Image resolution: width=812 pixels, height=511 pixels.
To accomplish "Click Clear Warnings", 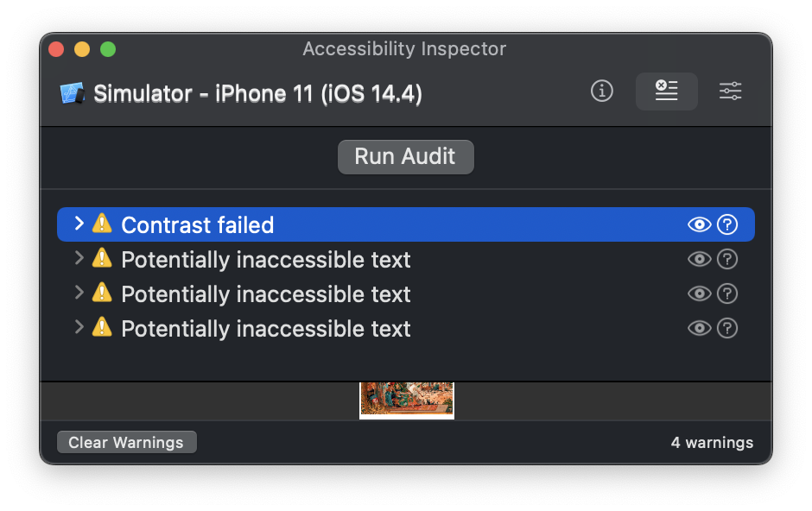I will click(x=126, y=442).
